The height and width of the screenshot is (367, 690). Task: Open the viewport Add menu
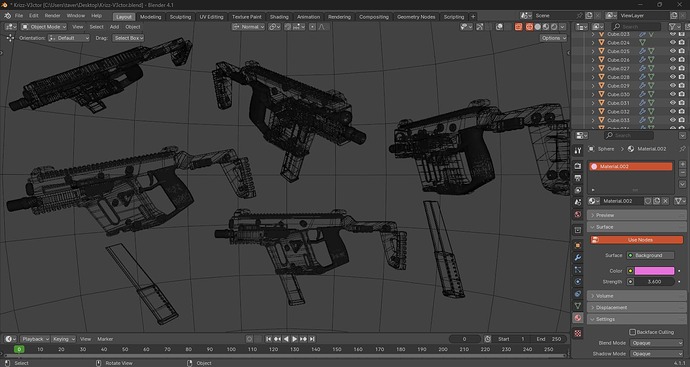[114, 27]
